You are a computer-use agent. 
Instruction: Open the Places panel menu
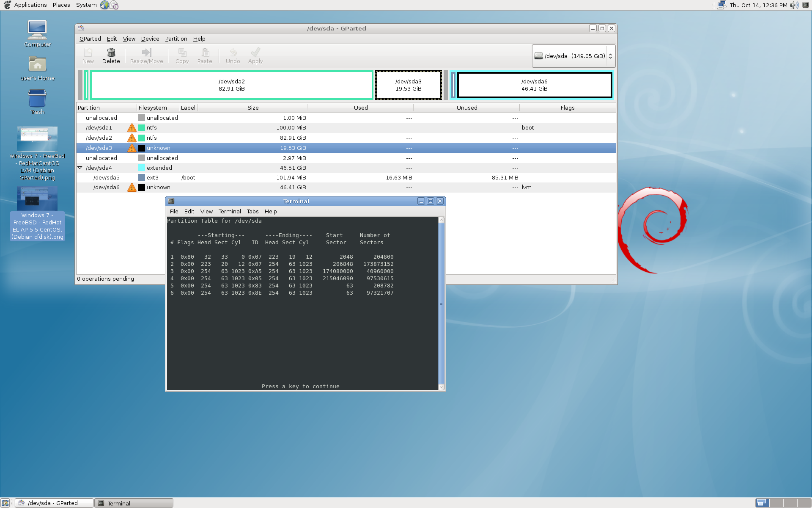tap(61, 5)
